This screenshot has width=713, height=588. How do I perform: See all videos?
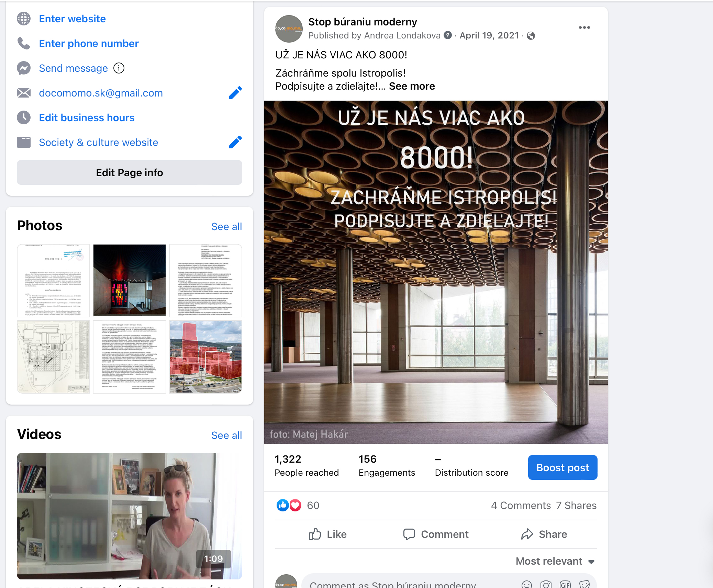226,435
